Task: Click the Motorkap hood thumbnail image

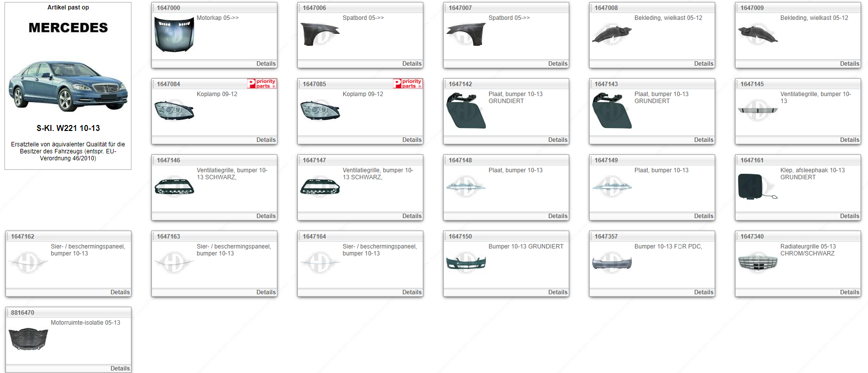Action: click(x=174, y=35)
